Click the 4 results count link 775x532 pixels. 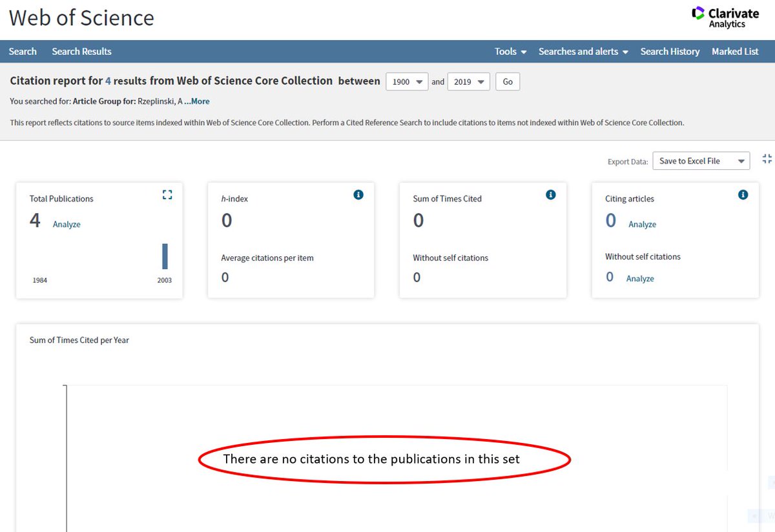point(108,81)
